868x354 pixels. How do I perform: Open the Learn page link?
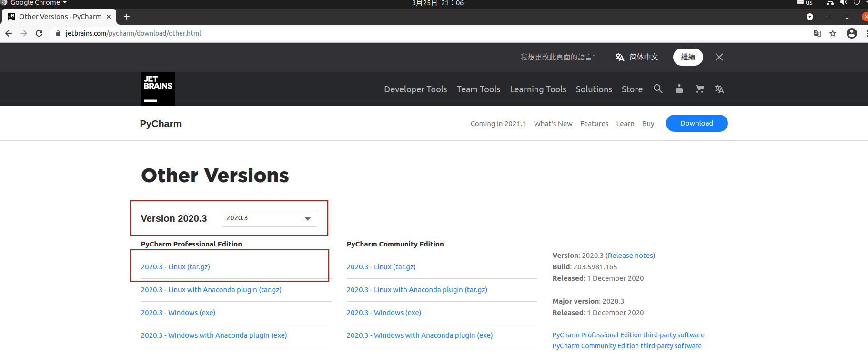point(625,124)
